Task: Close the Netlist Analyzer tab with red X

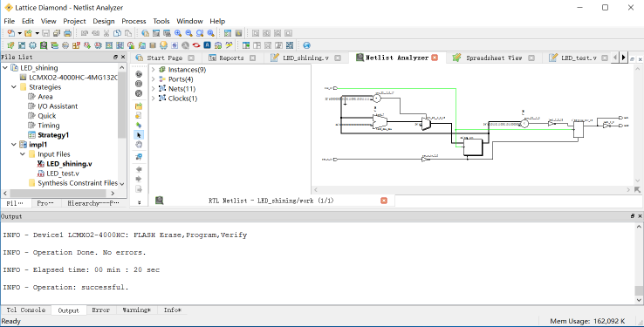Action: (x=435, y=58)
